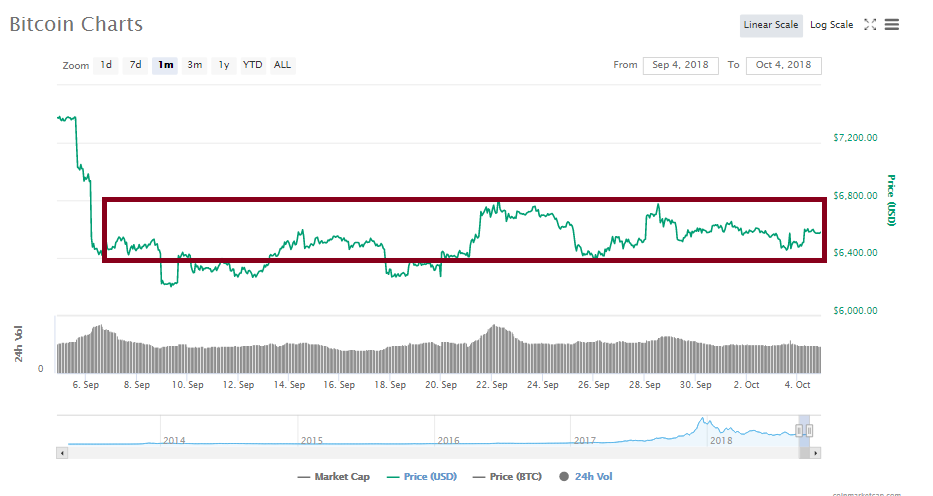Switch chart to Log Scale
This screenshot has width=933, height=496.
tap(831, 25)
